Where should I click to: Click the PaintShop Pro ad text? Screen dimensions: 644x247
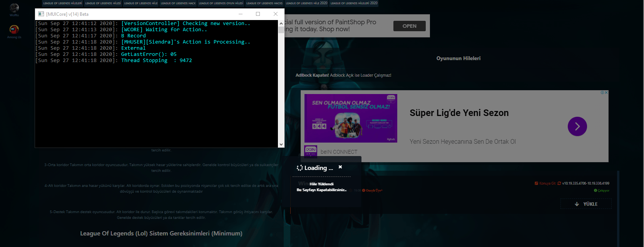pyautogui.click(x=330, y=25)
